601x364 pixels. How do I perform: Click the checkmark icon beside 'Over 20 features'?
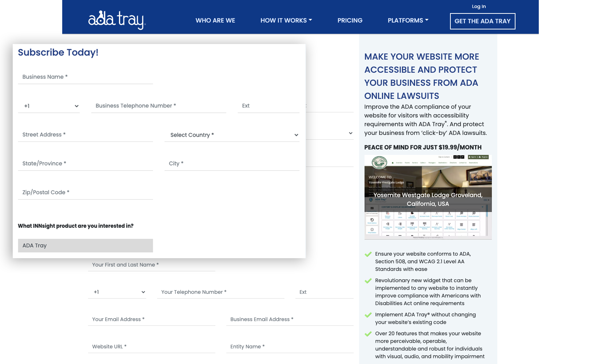[x=368, y=334]
